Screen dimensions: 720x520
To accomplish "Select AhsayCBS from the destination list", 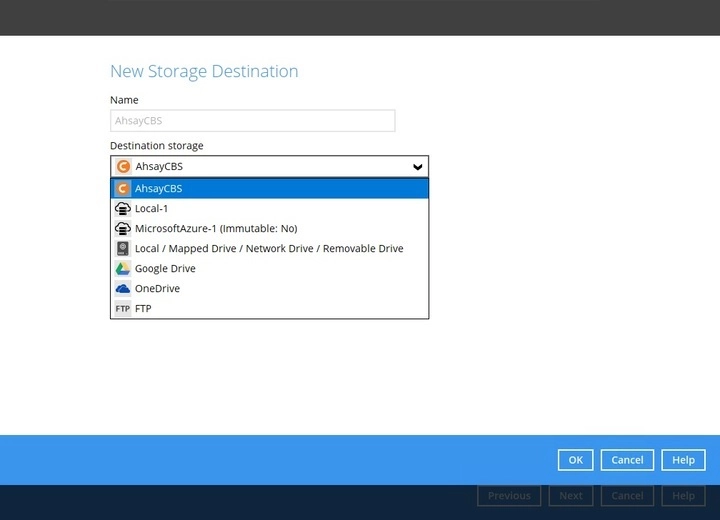I will 270,188.
